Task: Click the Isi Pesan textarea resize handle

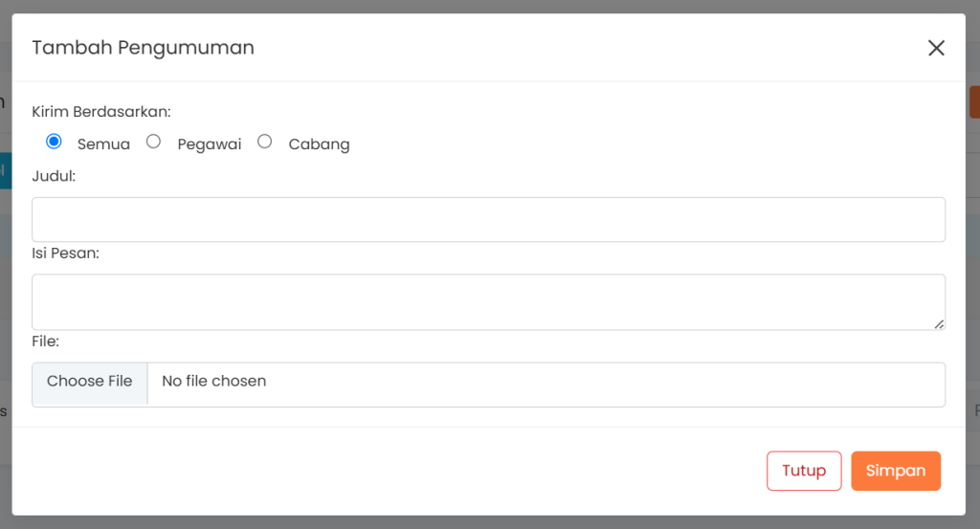Action: click(939, 324)
